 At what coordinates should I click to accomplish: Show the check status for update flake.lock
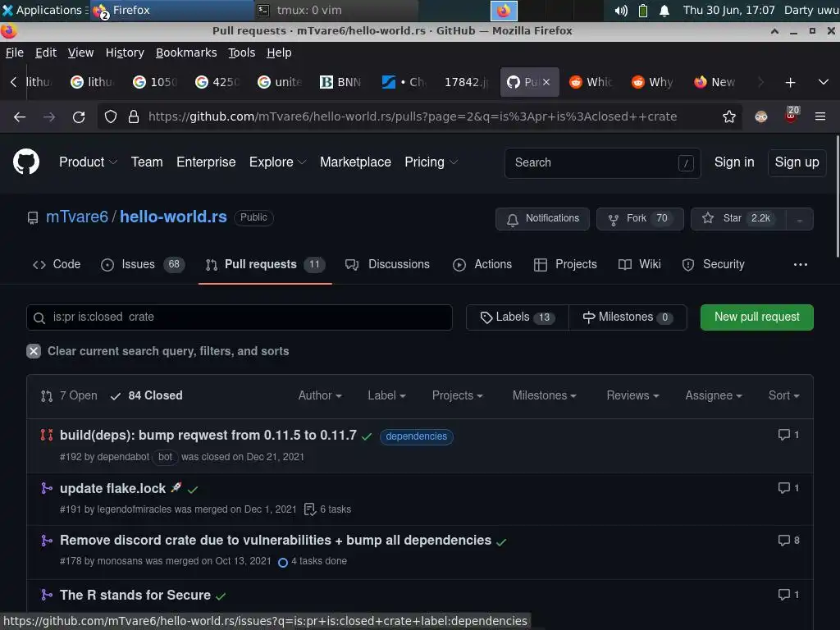pos(194,490)
